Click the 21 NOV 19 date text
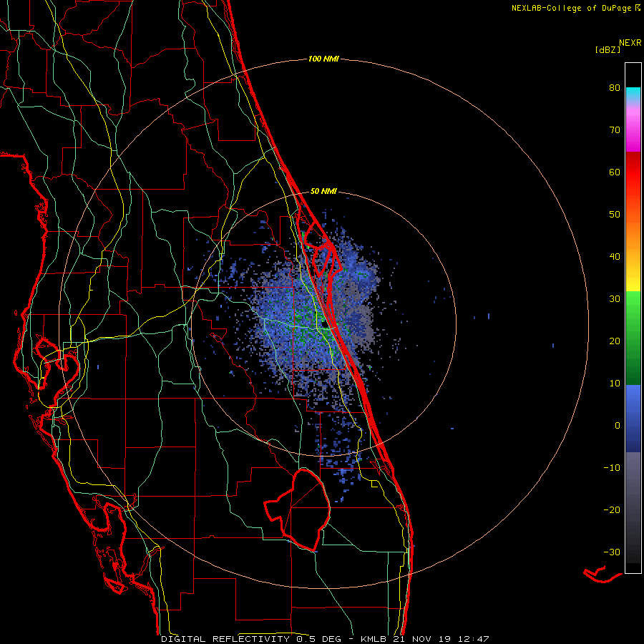This screenshot has width=644, height=644. pos(421,639)
